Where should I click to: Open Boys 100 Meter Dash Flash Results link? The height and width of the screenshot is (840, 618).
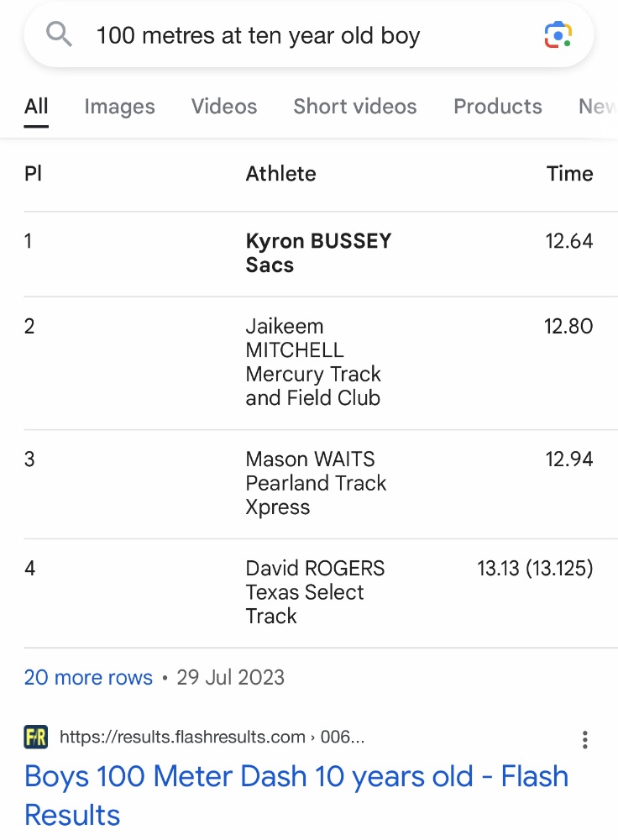point(296,795)
